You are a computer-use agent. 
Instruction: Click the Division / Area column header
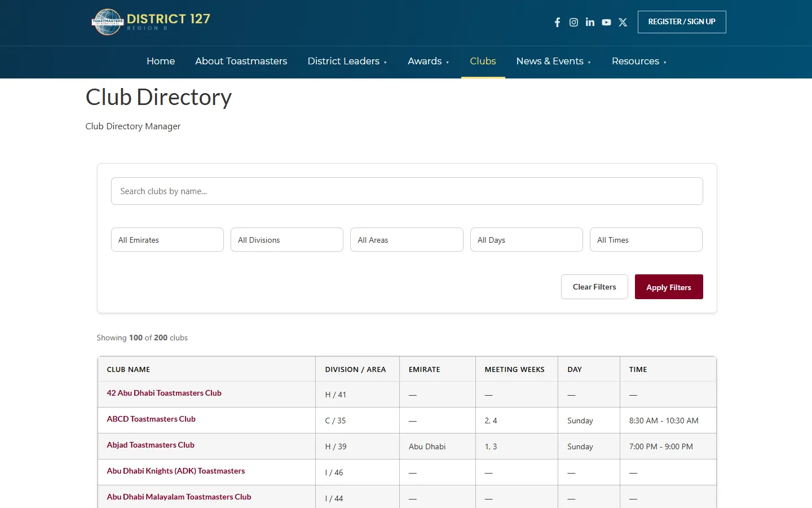point(358,369)
